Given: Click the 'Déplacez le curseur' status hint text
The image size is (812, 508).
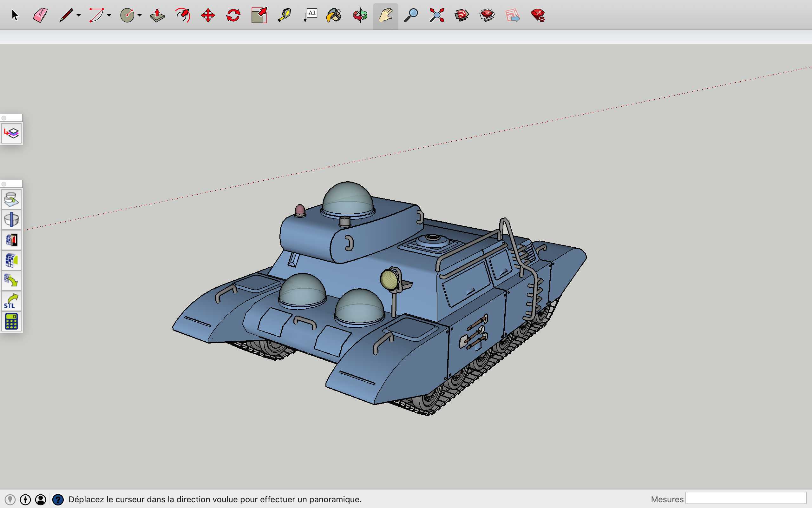Looking at the screenshot, I should pos(215,499).
